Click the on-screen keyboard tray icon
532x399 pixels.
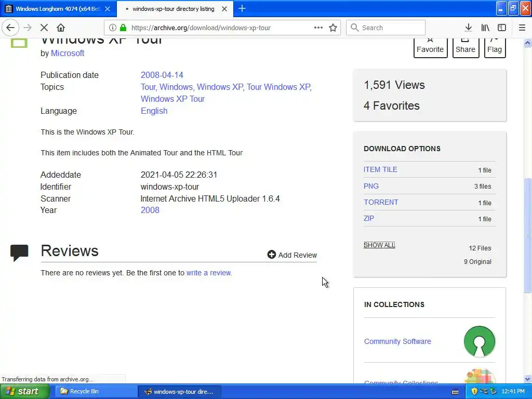click(455, 392)
